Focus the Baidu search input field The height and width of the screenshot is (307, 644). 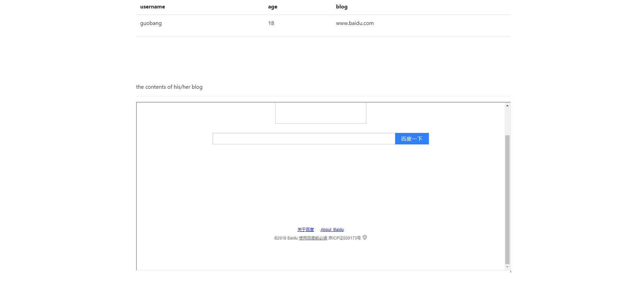(x=304, y=139)
